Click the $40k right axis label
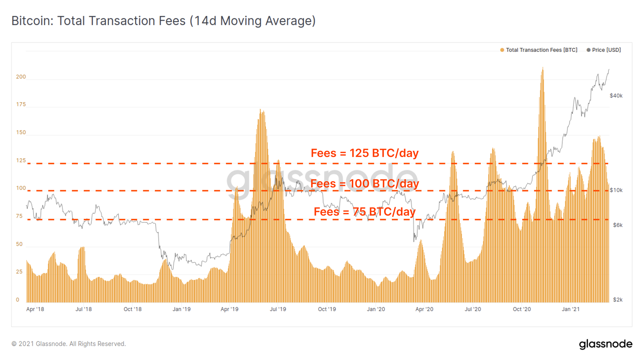 (x=616, y=96)
